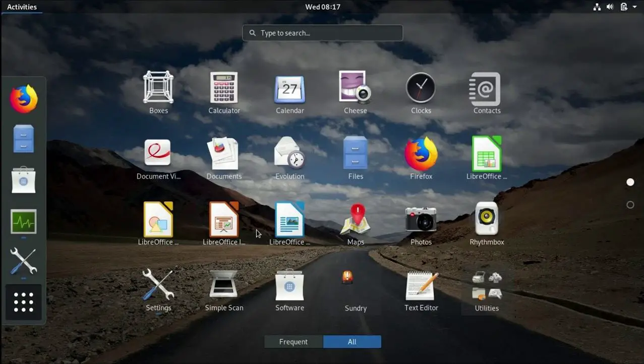Click the battery charging status icon
644x364 pixels.
pyautogui.click(x=624, y=7)
